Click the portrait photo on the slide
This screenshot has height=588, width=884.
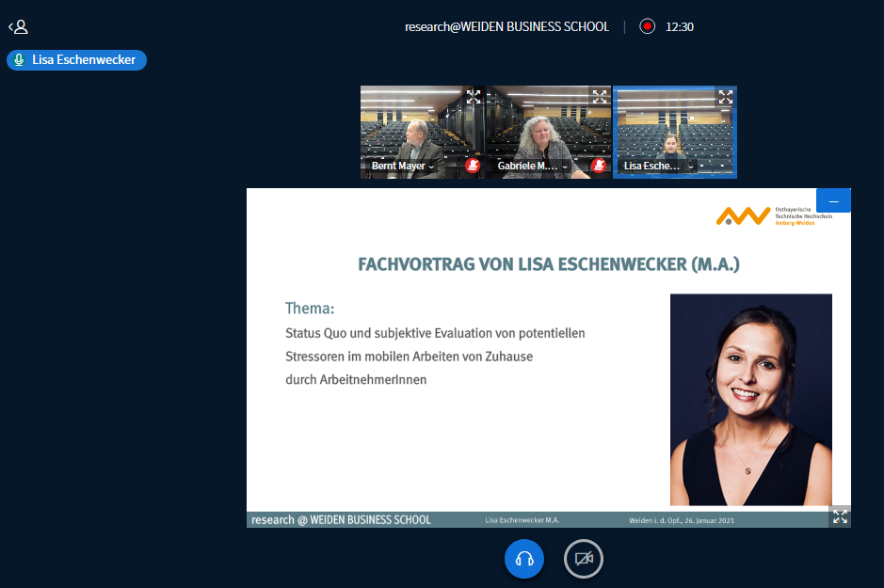click(751, 399)
